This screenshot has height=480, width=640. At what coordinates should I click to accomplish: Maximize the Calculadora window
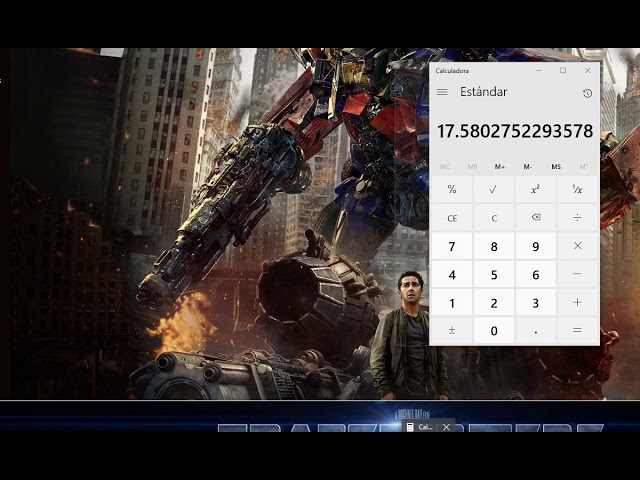click(x=563, y=71)
